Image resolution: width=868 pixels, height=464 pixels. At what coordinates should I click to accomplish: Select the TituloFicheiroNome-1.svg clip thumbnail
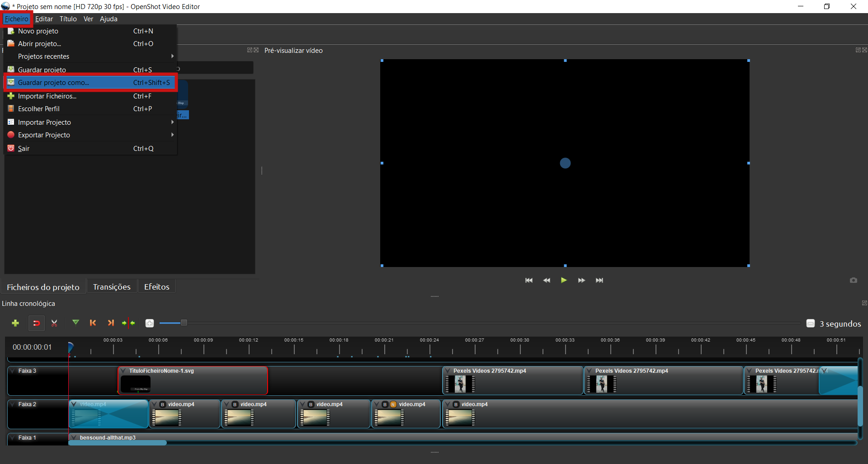[x=136, y=384]
